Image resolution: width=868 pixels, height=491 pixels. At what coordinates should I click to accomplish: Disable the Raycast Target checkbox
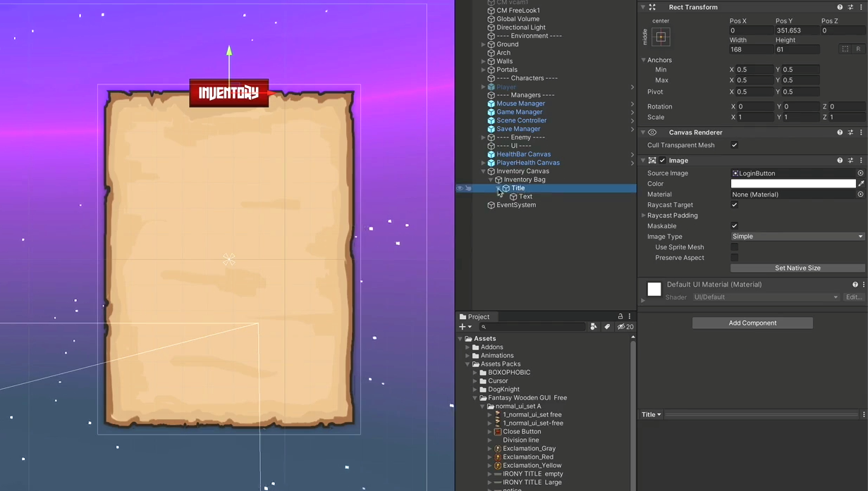point(734,204)
